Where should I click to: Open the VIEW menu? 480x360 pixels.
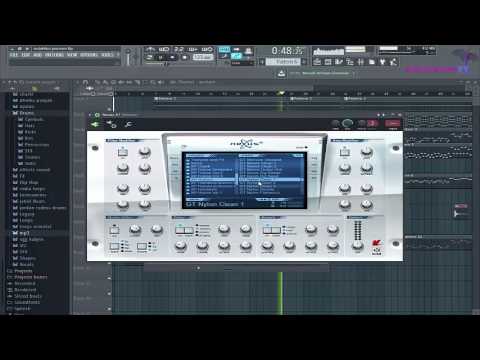[x=72, y=54]
